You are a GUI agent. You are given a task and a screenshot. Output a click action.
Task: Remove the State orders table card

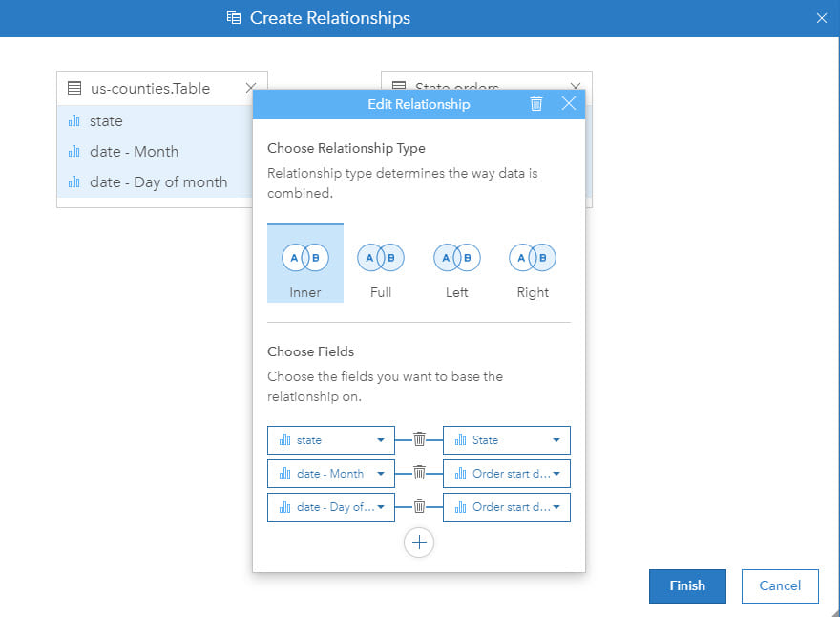576,87
